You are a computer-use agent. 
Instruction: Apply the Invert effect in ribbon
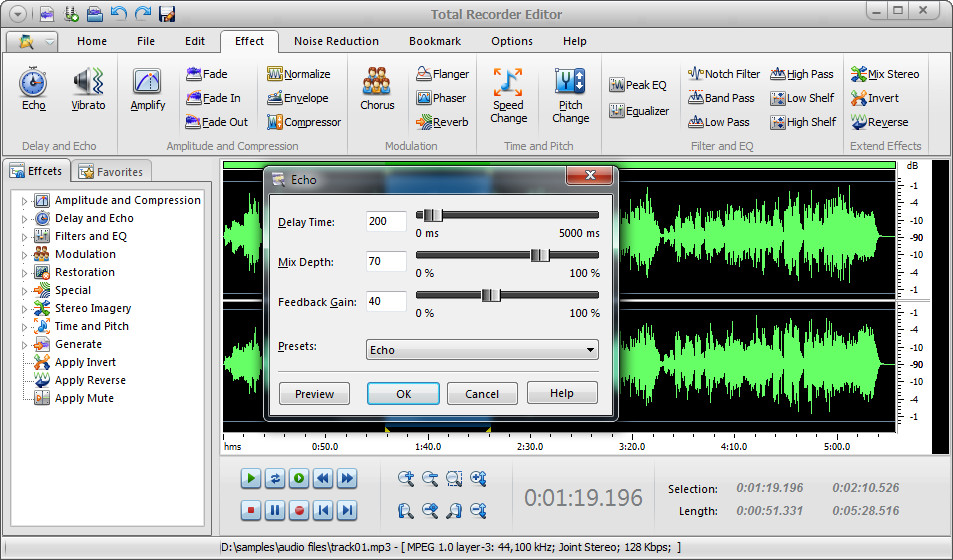click(x=875, y=98)
